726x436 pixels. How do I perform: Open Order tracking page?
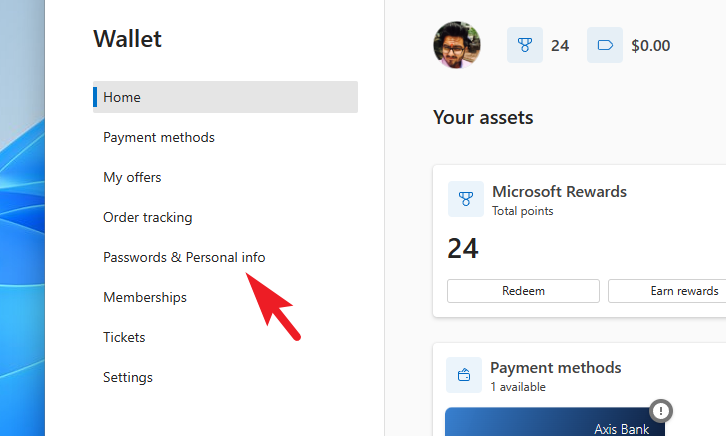click(148, 217)
